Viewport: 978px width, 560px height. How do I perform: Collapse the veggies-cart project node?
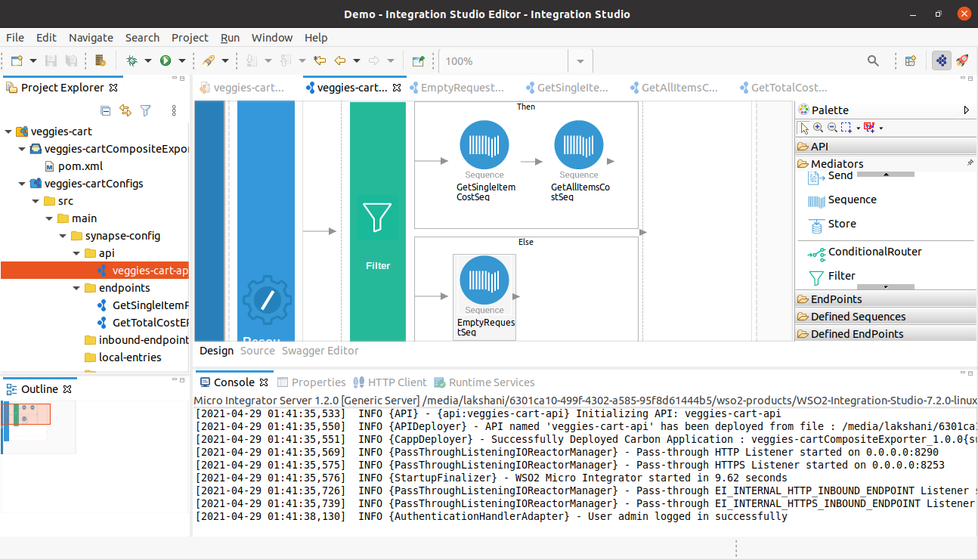(8, 131)
